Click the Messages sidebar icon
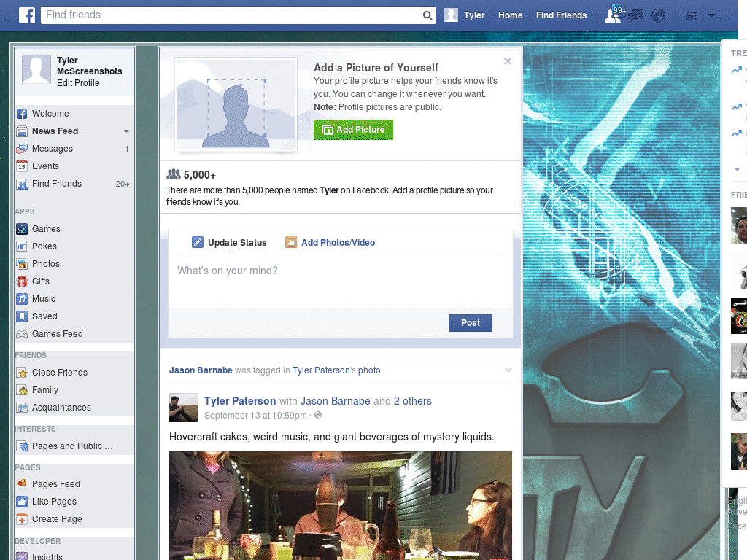Viewport: 747px width, 560px height. tap(22, 149)
